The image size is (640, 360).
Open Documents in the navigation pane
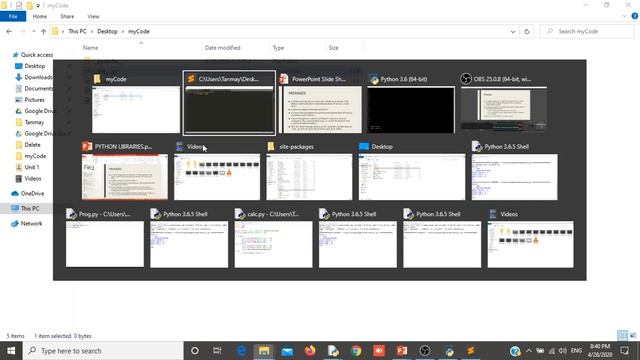tap(34, 89)
